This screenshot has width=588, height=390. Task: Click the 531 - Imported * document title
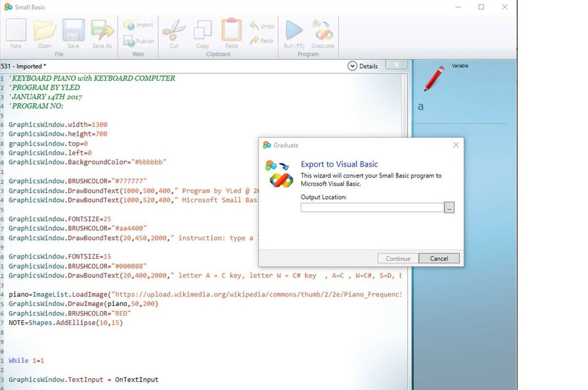pyautogui.click(x=24, y=66)
